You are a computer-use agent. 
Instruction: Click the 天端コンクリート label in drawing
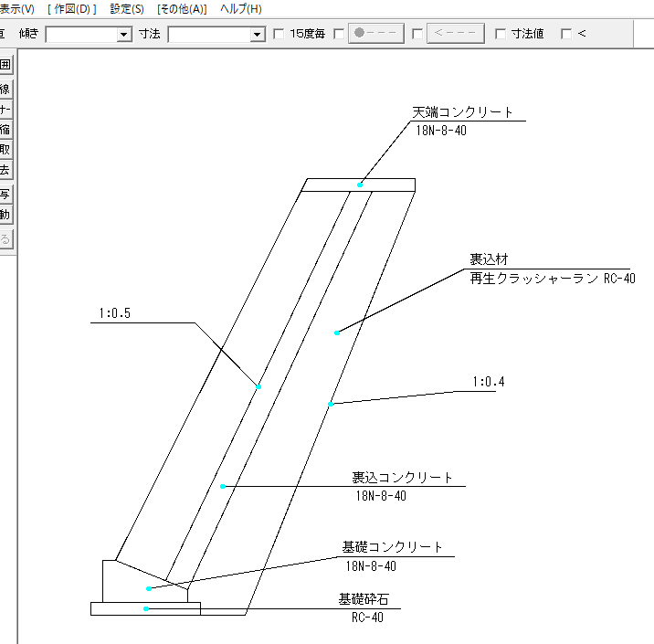462,112
